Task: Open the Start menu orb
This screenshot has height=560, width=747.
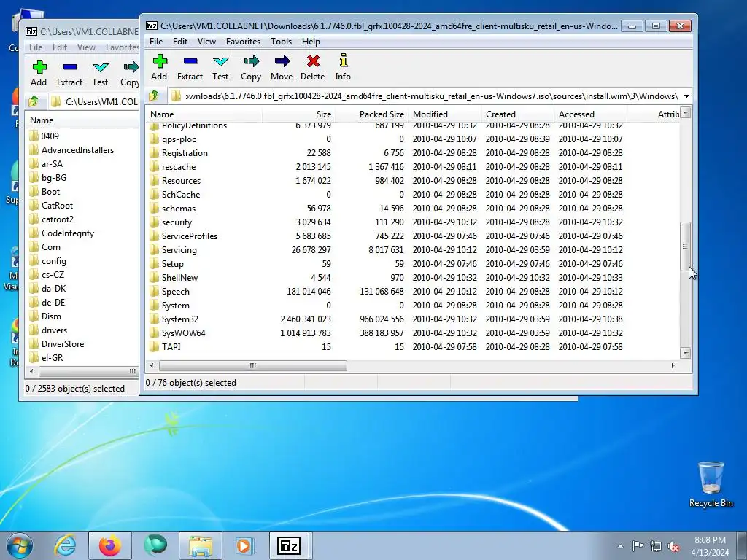Action: pyautogui.click(x=20, y=545)
